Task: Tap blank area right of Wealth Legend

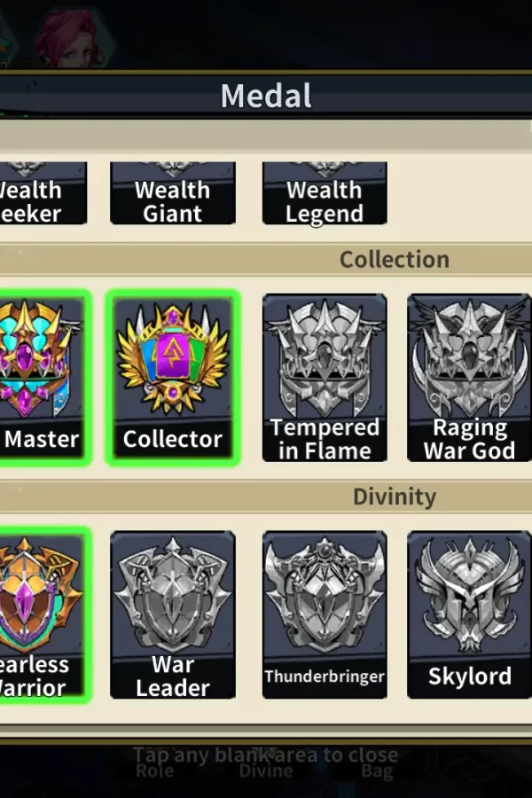Action: (x=458, y=193)
